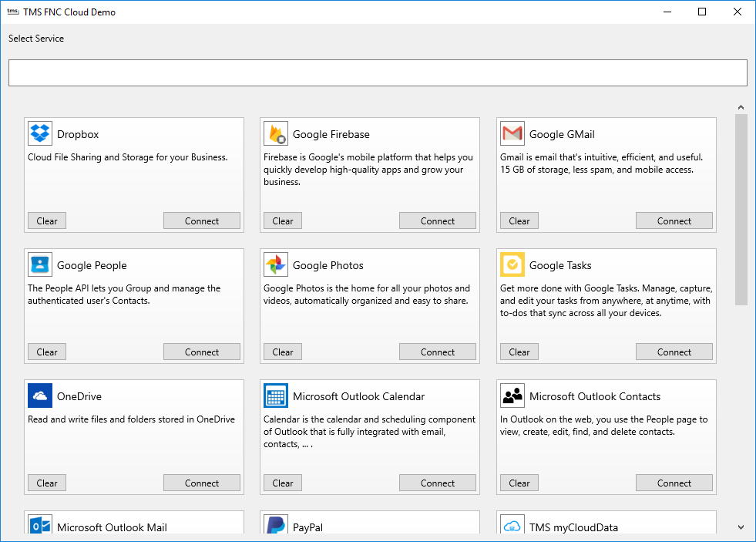
Task: Click the Google Photos description text
Action: pyautogui.click(x=366, y=295)
